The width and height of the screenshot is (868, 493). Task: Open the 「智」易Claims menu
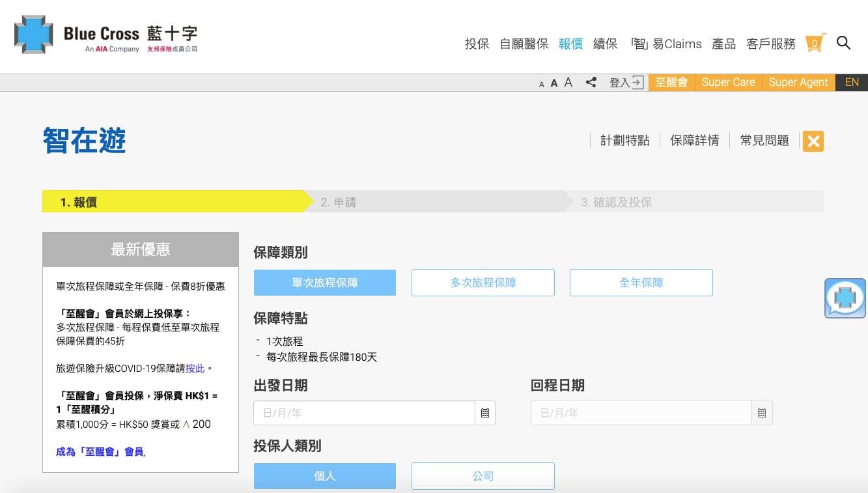click(x=665, y=44)
